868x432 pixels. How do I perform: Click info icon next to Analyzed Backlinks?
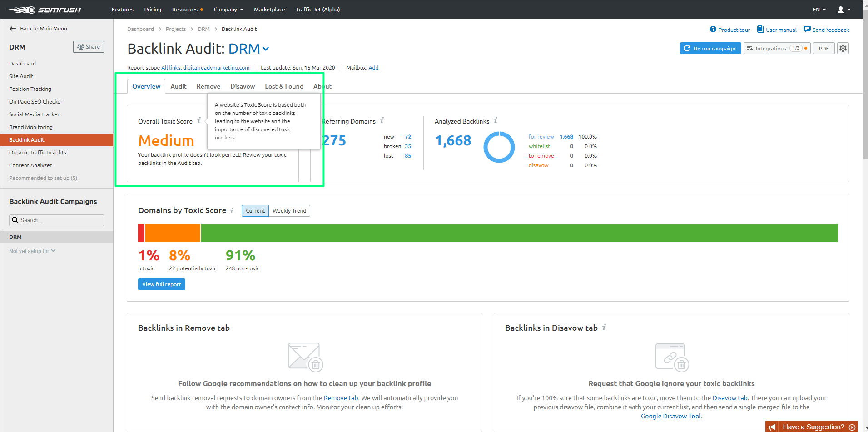pyautogui.click(x=496, y=121)
